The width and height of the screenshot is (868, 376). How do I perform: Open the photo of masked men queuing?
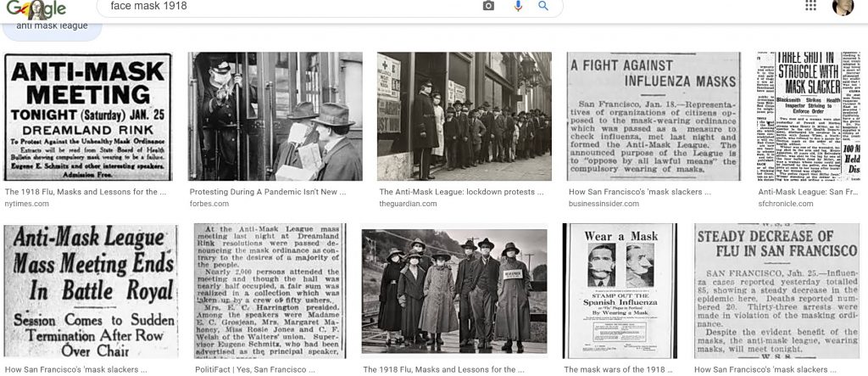[x=465, y=116]
